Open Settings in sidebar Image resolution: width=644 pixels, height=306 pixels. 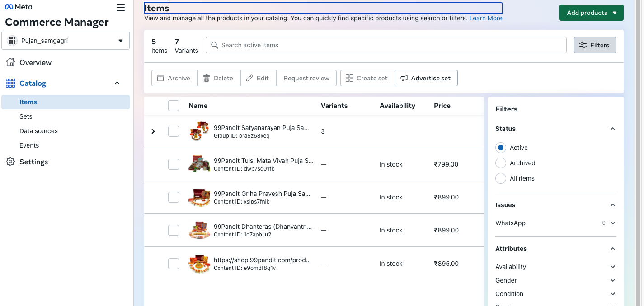(x=66, y=162)
